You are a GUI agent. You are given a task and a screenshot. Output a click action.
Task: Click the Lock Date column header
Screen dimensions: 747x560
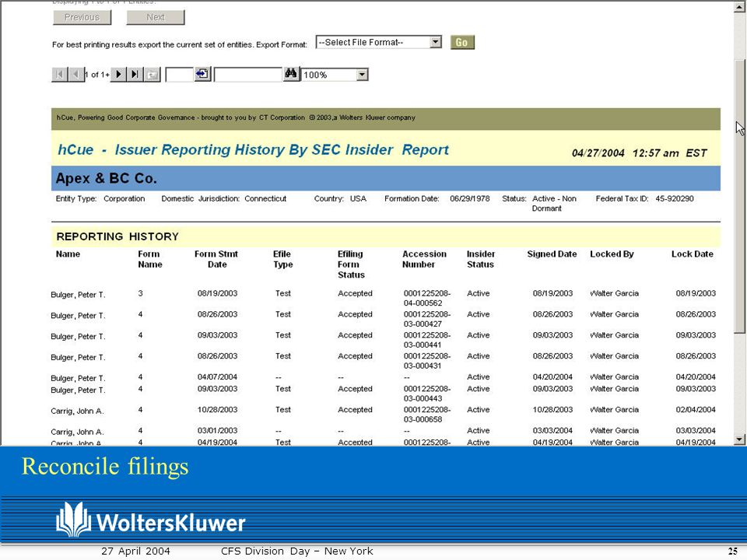pos(693,254)
